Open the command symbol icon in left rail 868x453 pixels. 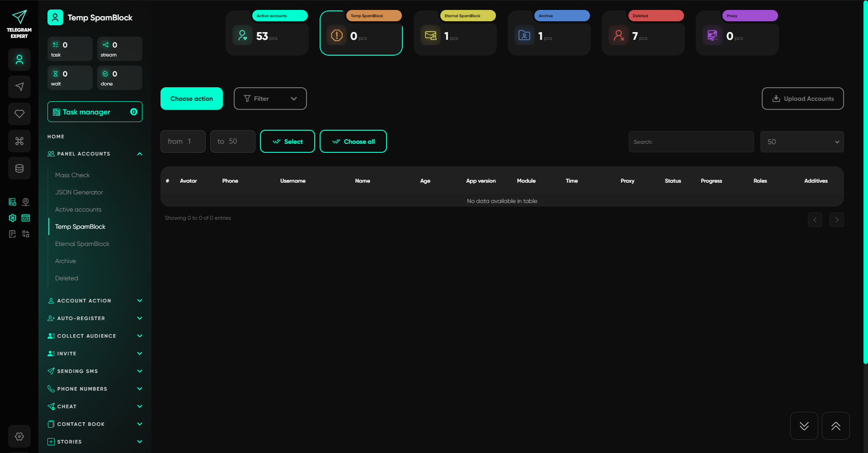(19, 141)
